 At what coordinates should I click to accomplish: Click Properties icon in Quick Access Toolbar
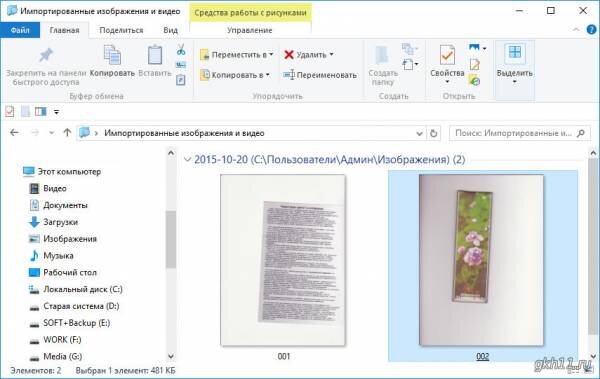[10, 111]
